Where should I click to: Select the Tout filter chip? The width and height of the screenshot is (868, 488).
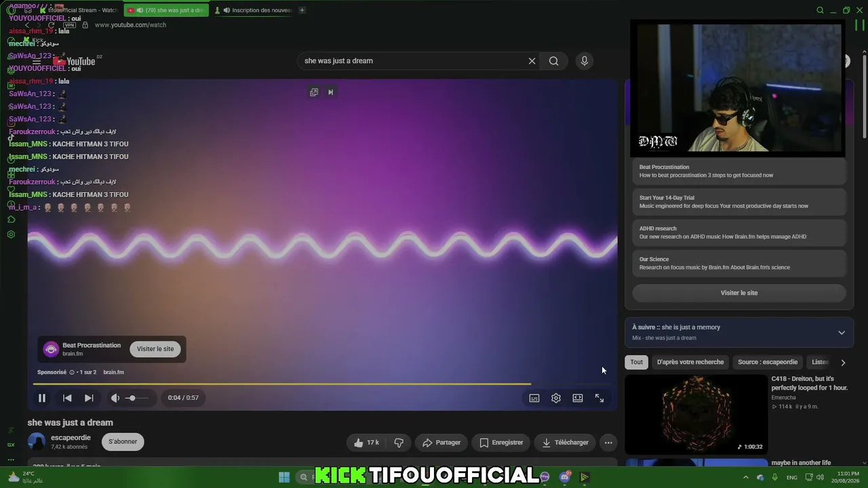pos(636,362)
